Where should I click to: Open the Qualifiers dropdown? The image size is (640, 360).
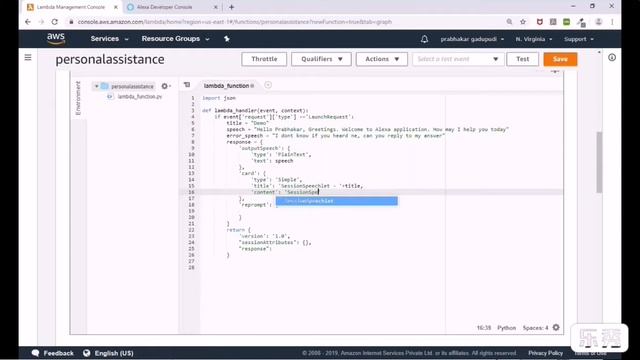322,59
